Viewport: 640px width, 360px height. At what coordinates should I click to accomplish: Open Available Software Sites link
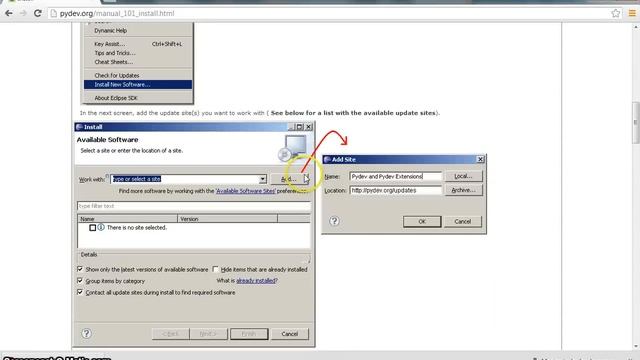click(x=245, y=191)
